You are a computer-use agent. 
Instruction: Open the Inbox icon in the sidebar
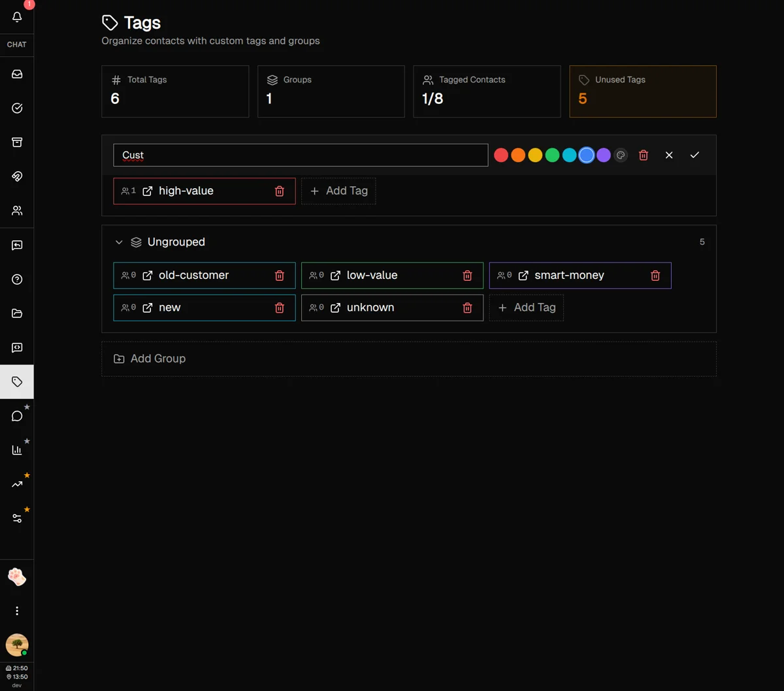16,74
